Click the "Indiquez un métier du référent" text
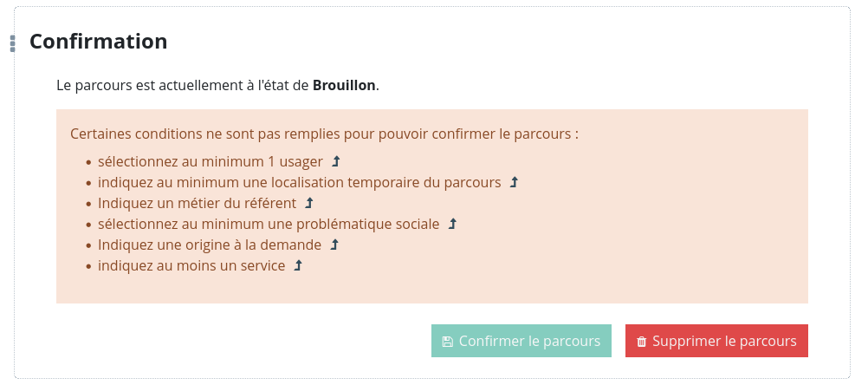The image size is (868, 385). pos(198,203)
